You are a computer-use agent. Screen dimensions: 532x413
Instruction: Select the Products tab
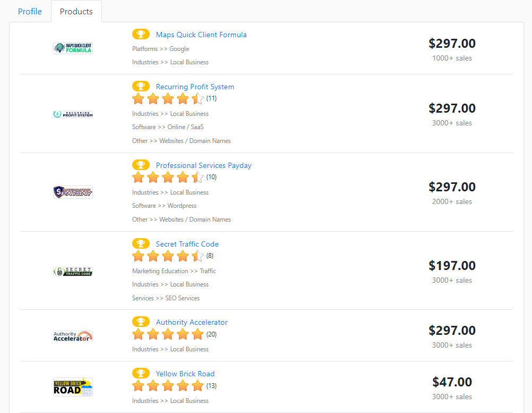76,12
